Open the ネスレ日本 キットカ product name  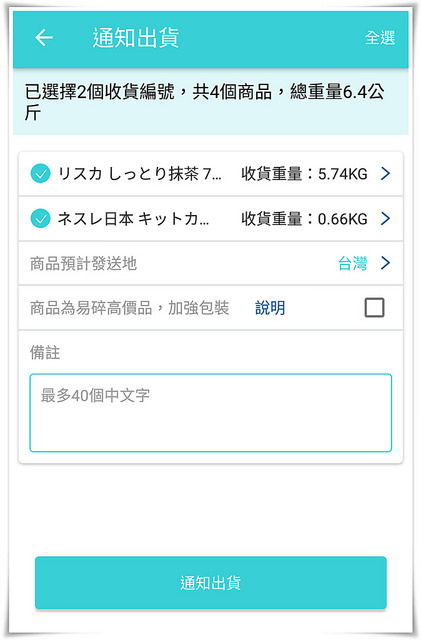pyautogui.click(x=133, y=219)
